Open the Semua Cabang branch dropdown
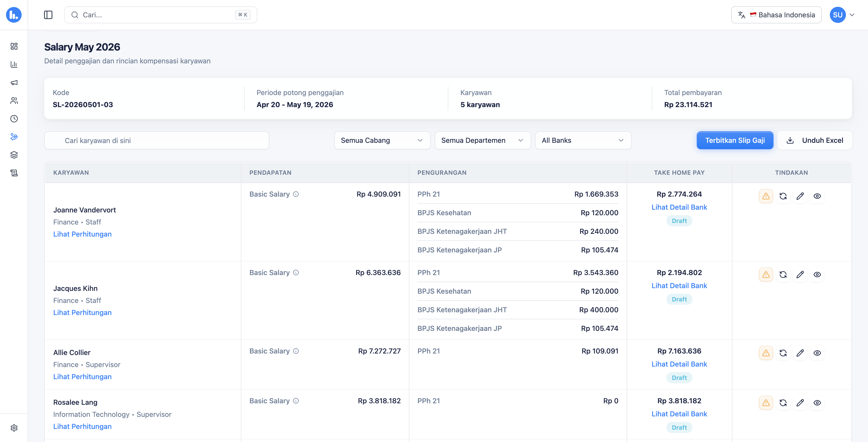This screenshot has height=442, width=868. (x=382, y=140)
